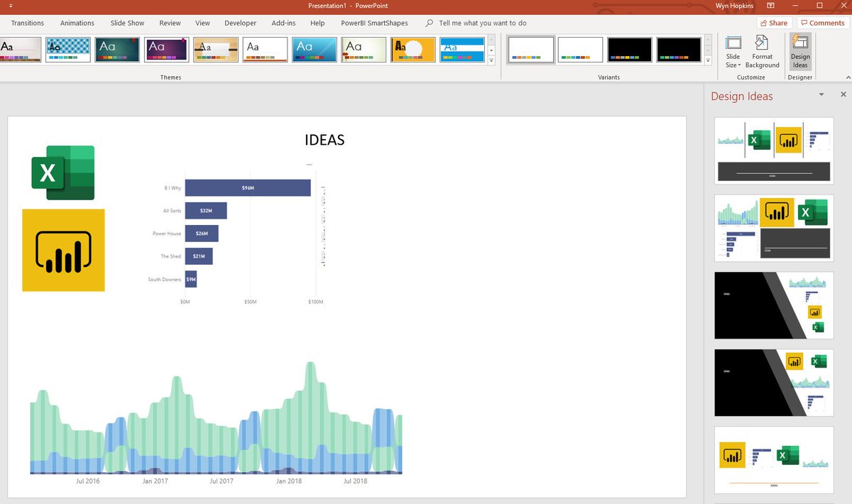Viewport: 852px width, 504px height.
Task: Select the Power BI logo on slide
Action: 63,250
